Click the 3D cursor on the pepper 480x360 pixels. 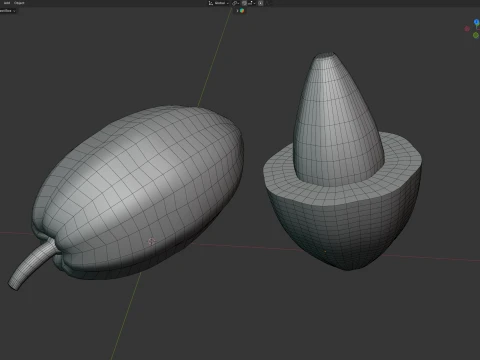(x=151, y=241)
